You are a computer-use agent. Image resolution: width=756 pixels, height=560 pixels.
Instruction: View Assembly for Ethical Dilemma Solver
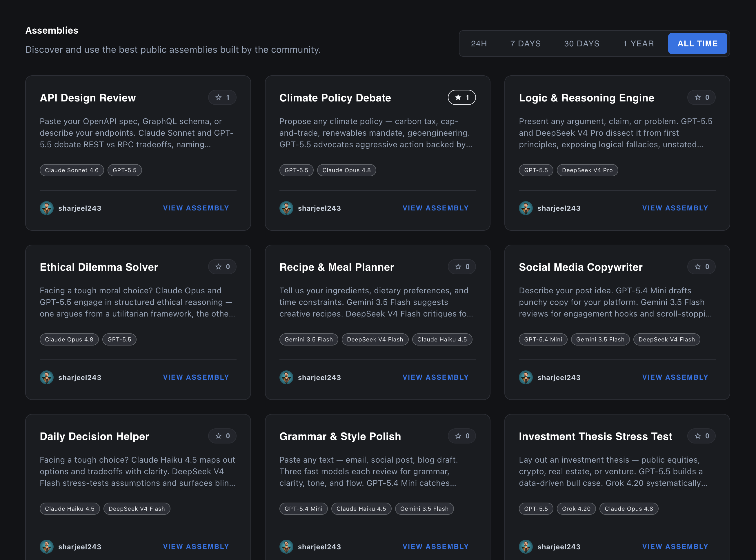(196, 377)
